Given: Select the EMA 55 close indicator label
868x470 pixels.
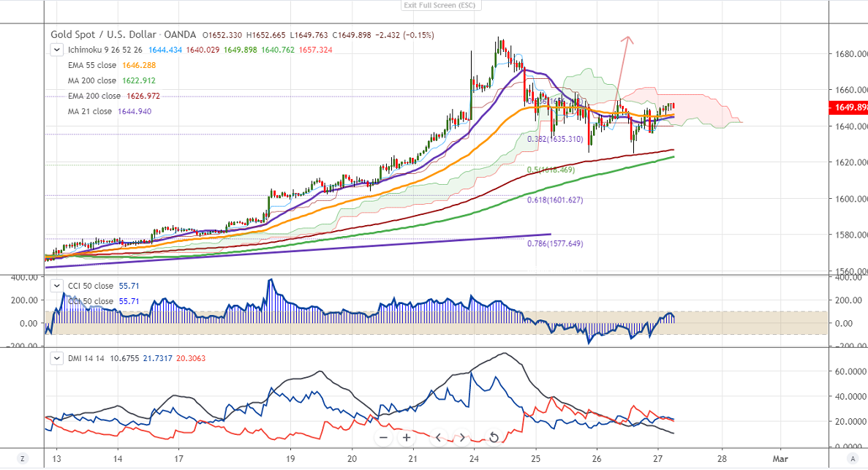Looking at the screenshot, I should [x=92, y=65].
